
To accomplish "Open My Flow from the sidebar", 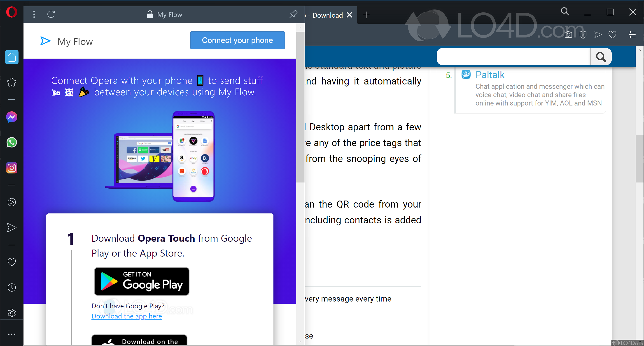I will [12, 228].
